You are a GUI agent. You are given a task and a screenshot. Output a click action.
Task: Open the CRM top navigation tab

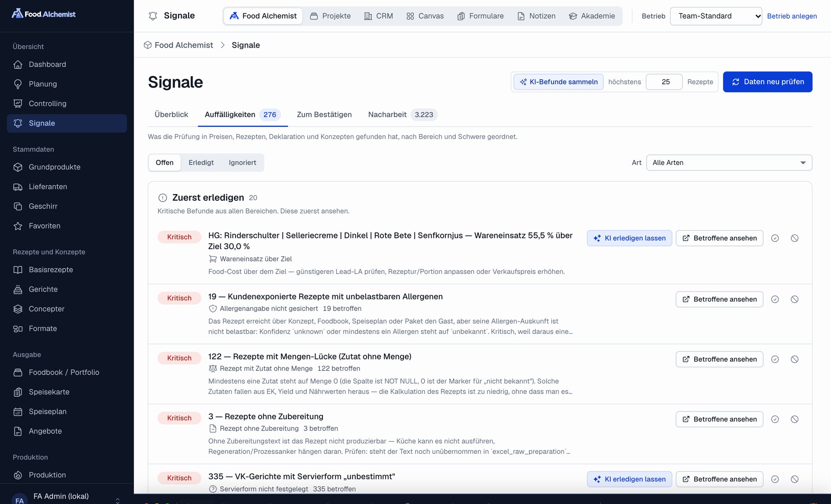click(x=379, y=16)
